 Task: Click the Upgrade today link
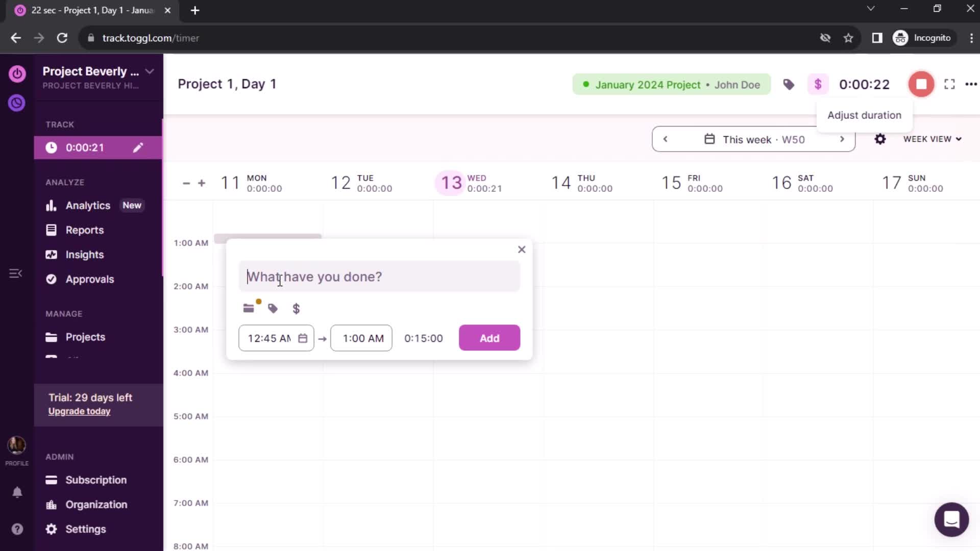pos(79,410)
